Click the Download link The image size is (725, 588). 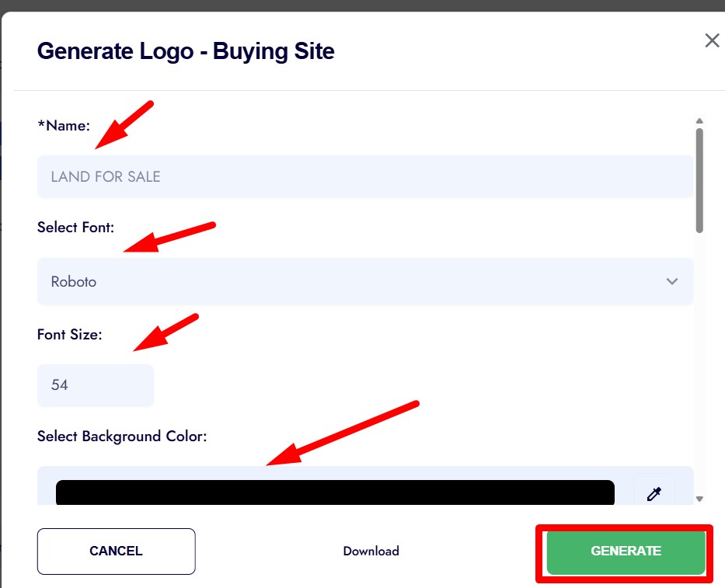click(371, 551)
